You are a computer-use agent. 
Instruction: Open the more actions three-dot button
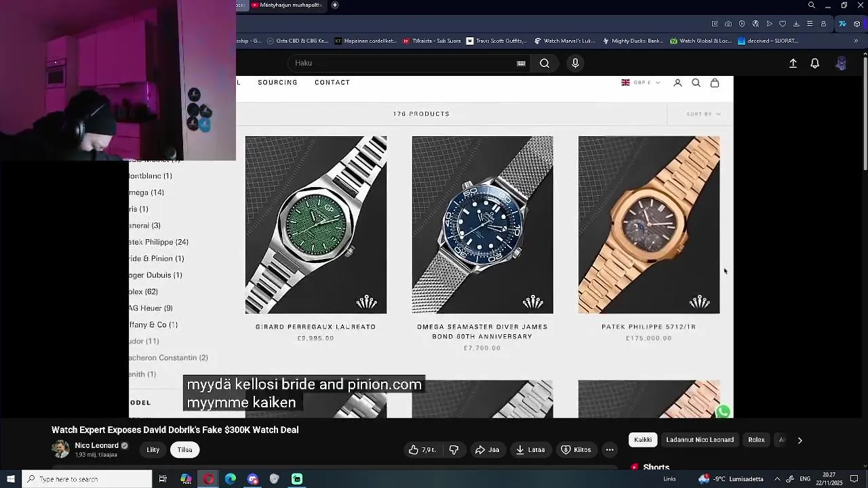coord(610,449)
